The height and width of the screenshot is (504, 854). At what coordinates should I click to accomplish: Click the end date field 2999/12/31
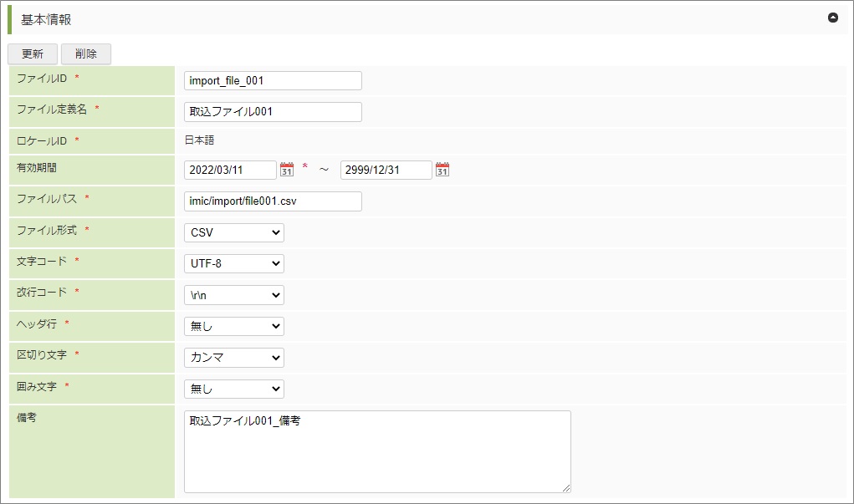(x=386, y=170)
